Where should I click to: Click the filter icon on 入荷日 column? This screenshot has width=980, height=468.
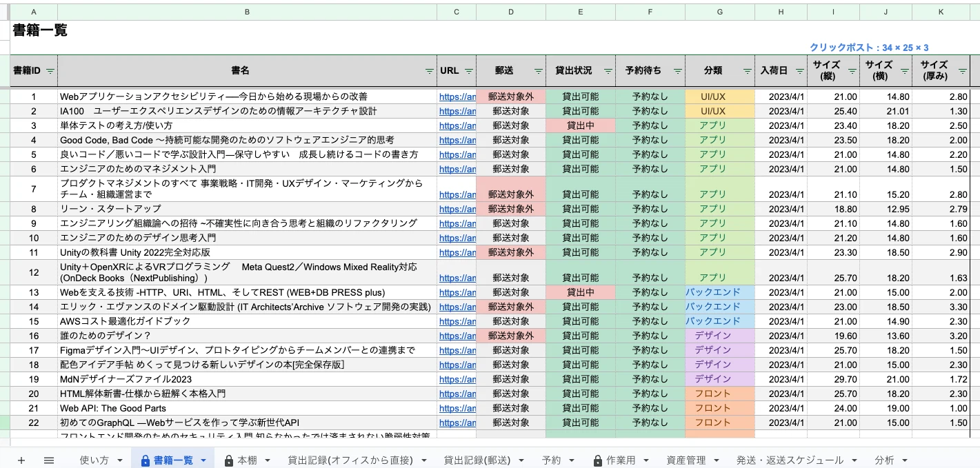point(799,70)
